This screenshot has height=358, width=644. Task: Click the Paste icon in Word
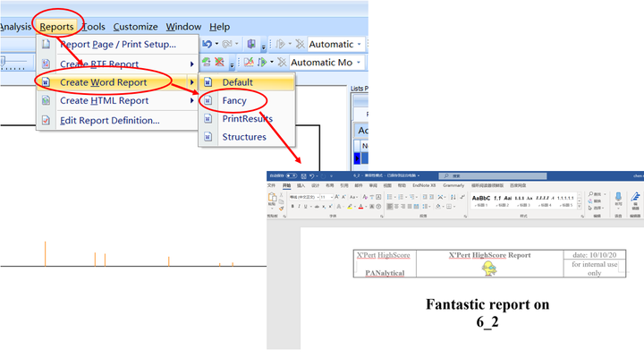(x=272, y=197)
